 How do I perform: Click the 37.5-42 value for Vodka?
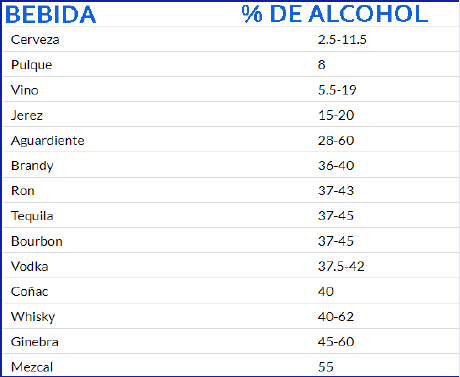(x=341, y=266)
